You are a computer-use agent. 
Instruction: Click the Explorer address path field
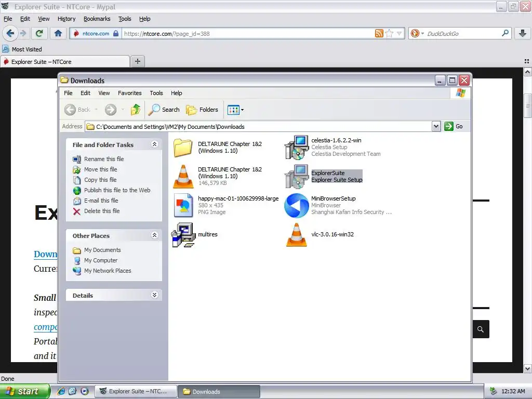(x=259, y=127)
